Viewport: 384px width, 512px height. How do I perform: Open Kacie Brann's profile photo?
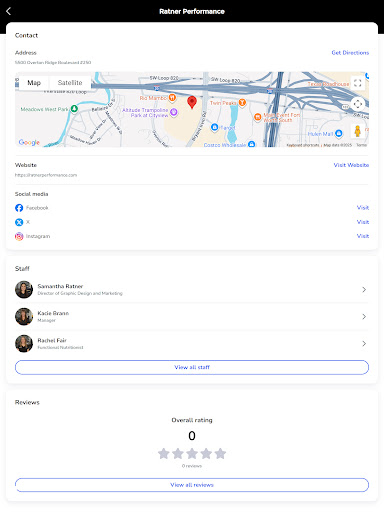24,316
